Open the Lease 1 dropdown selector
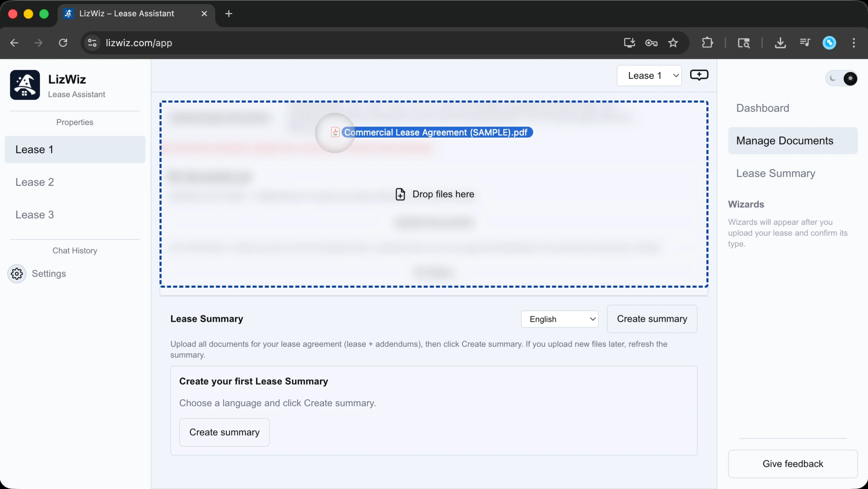Screen dimensions: 868x489 tap(649, 75)
